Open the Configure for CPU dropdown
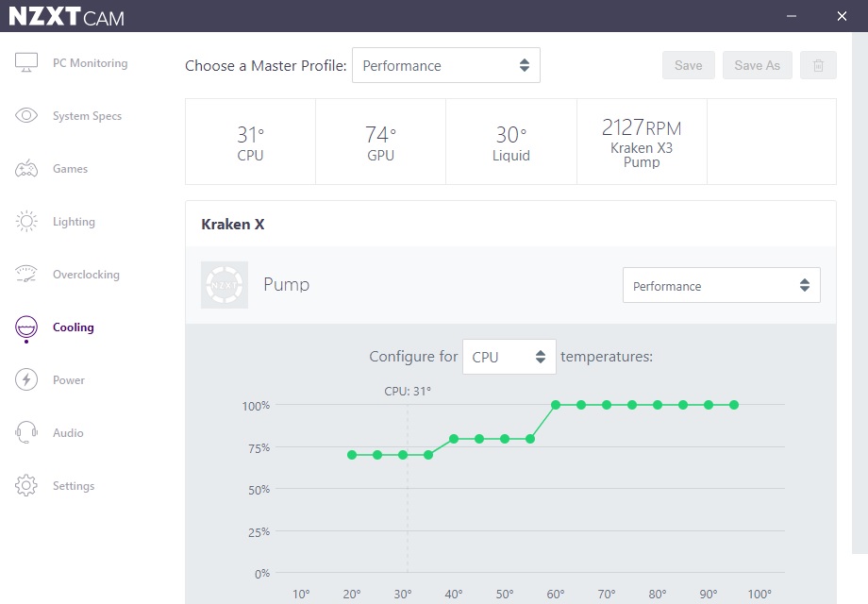Viewport: 868px width, 604px height. [509, 357]
